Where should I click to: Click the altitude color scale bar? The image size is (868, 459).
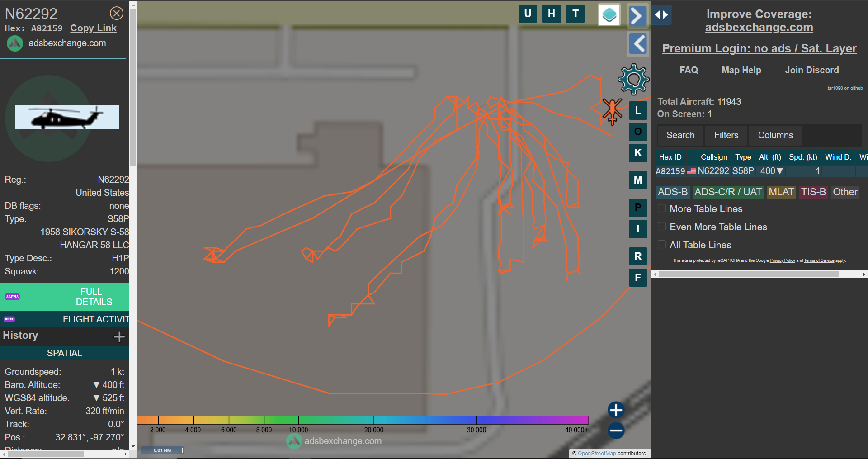click(x=363, y=420)
